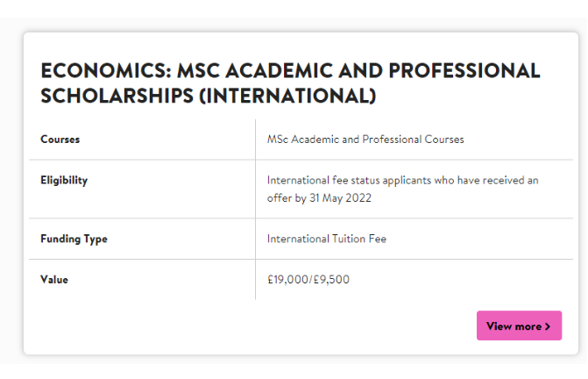Click the word ECONOMICS in the heading
This screenshot has height=379, width=588.
pos(103,71)
